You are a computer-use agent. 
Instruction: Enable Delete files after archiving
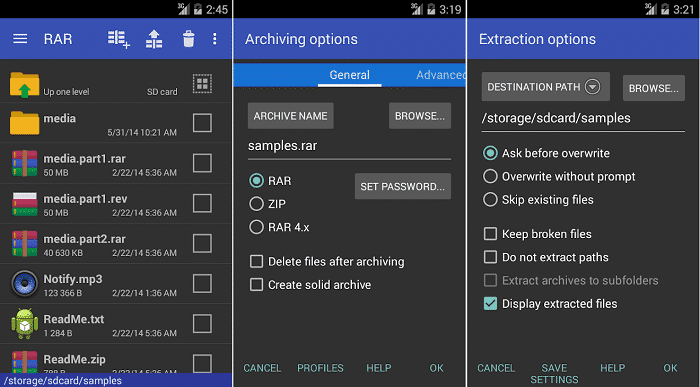click(256, 261)
